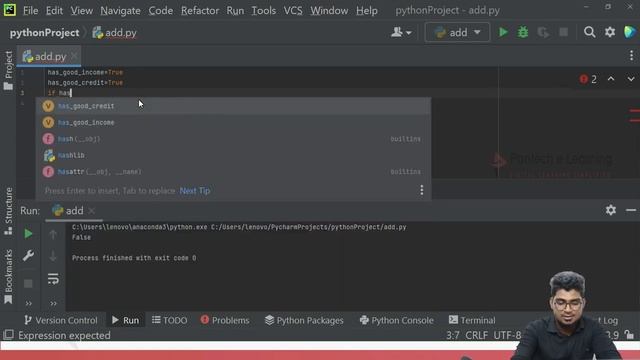This screenshot has width=640, height=360.
Task: Open Search Everywhere magnifier icon
Action: click(x=589, y=32)
